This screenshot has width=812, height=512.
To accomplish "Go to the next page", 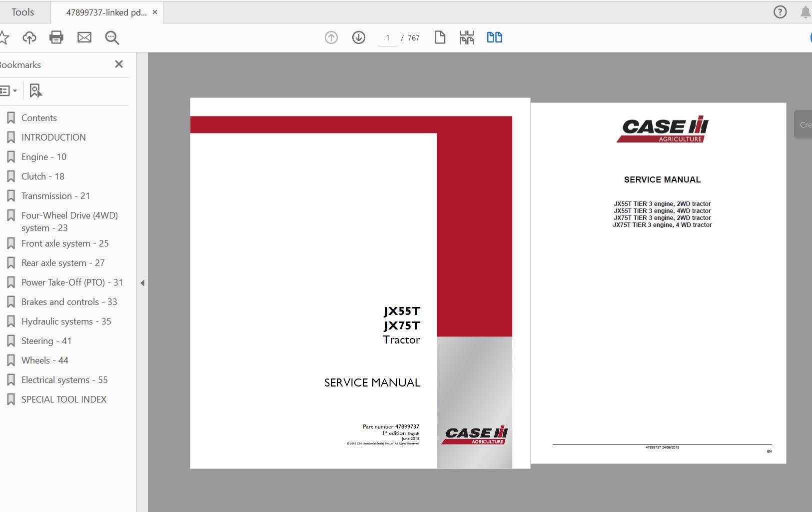I will (359, 37).
